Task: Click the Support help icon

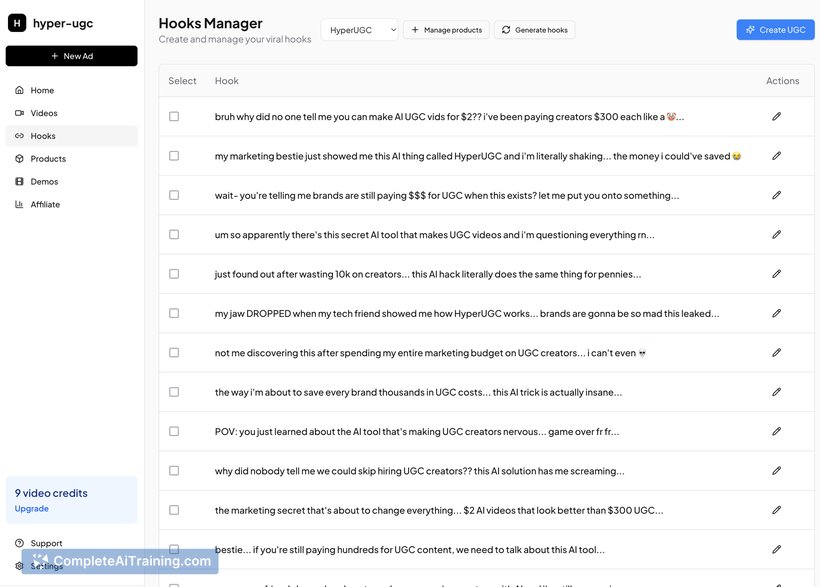Action: (19, 543)
